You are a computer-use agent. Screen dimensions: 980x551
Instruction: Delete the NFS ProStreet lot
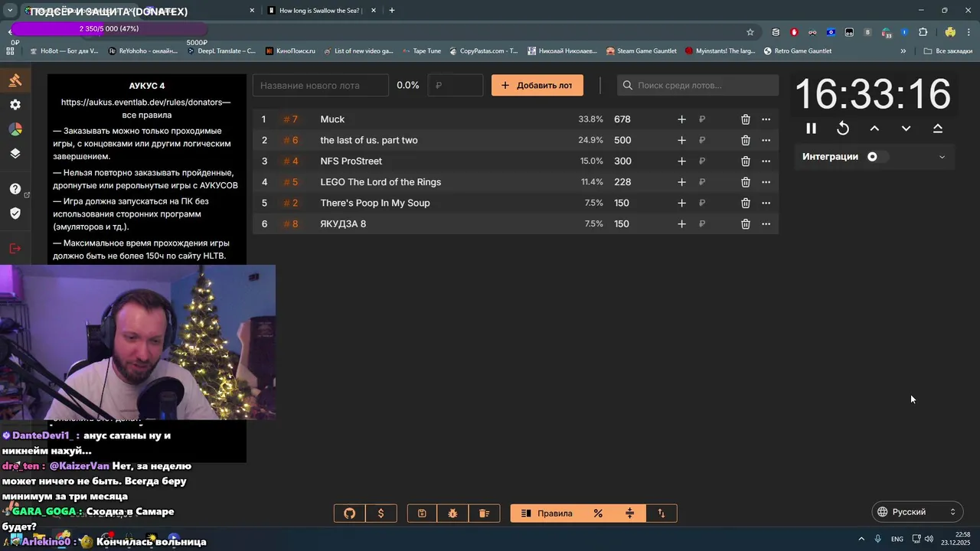pyautogui.click(x=745, y=161)
